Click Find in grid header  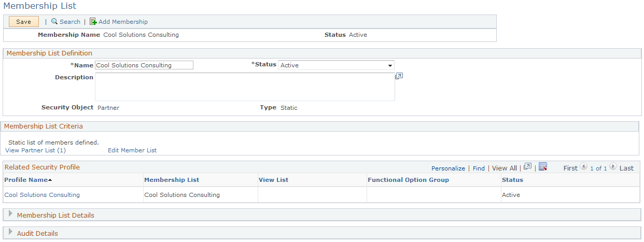click(x=479, y=168)
